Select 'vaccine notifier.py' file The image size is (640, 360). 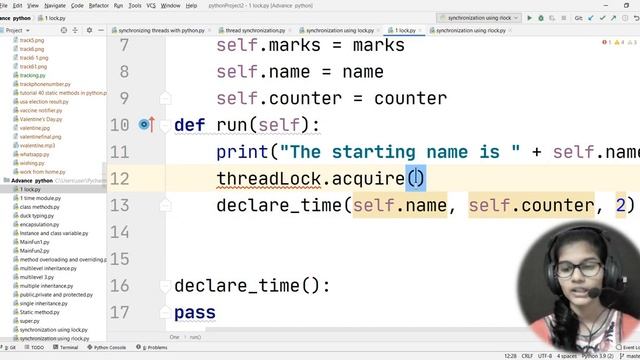tap(41, 110)
